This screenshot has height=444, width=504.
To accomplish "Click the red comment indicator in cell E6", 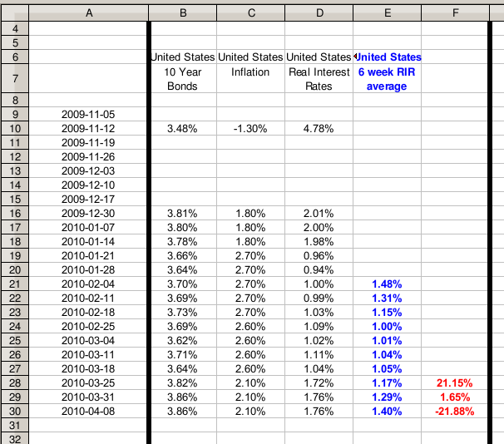I will pyautogui.click(x=355, y=57).
